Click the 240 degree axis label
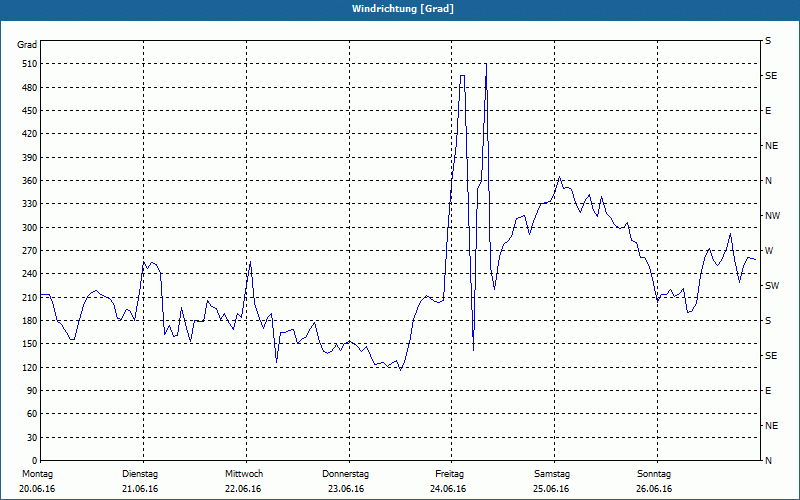This screenshot has width=800, height=500. pyautogui.click(x=29, y=274)
